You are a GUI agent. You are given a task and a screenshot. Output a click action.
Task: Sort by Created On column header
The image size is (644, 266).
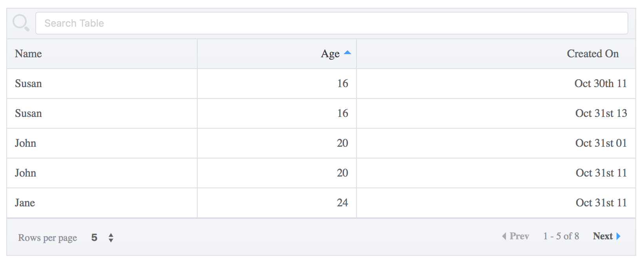coord(592,54)
